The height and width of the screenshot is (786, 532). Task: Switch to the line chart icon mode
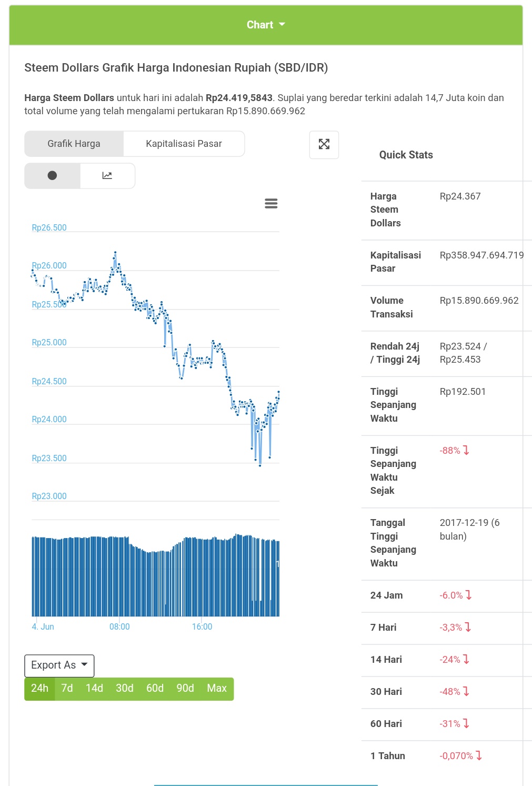click(x=107, y=176)
